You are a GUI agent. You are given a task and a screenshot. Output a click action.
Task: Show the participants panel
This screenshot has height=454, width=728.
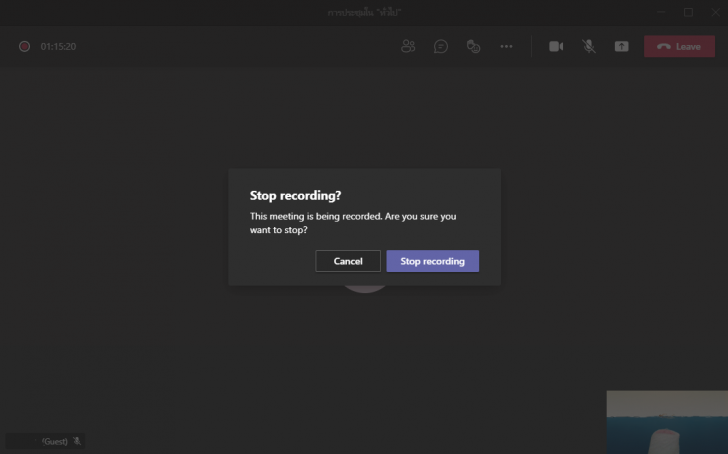click(408, 46)
